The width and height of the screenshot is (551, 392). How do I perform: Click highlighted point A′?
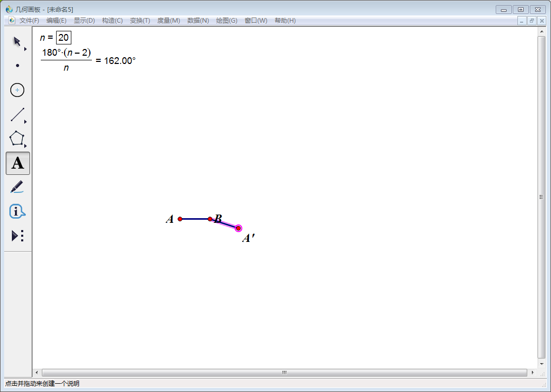(x=238, y=228)
